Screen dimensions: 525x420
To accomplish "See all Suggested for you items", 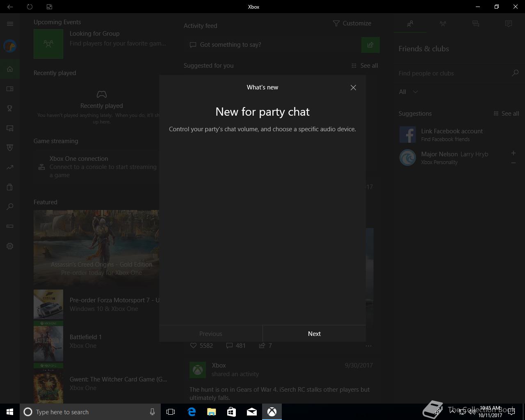I will (x=365, y=66).
